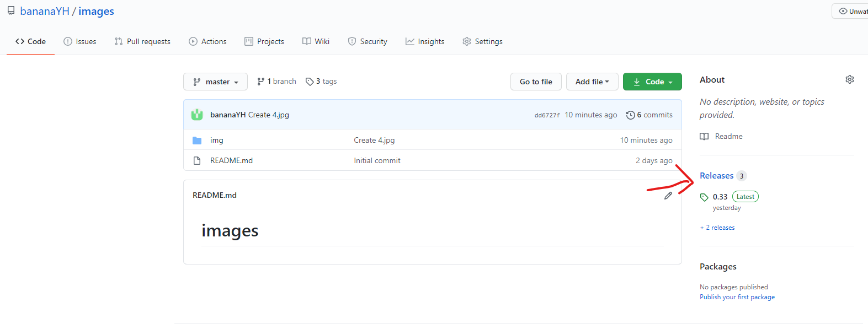Screen dimensions: 868x329
Task: View the 1 branch link
Action: pos(276,81)
